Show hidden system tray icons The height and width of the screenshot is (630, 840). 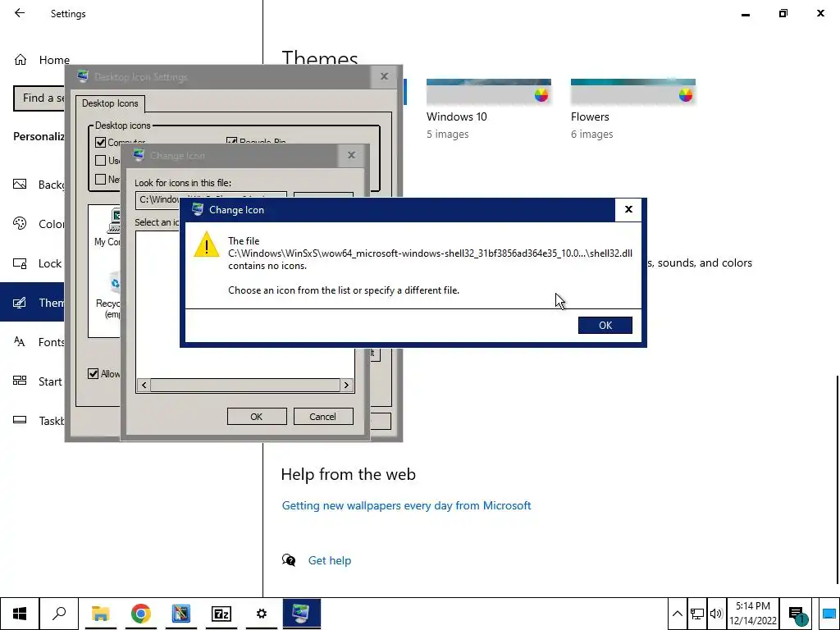point(677,614)
